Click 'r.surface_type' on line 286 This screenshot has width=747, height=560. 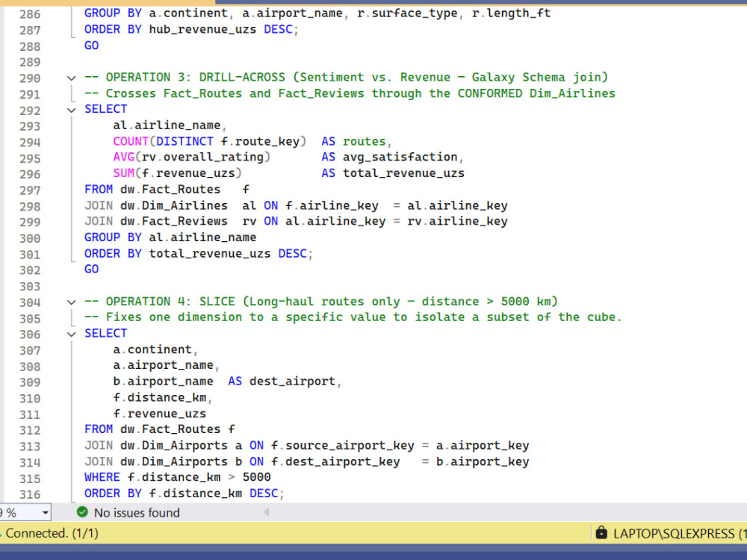(x=407, y=13)
